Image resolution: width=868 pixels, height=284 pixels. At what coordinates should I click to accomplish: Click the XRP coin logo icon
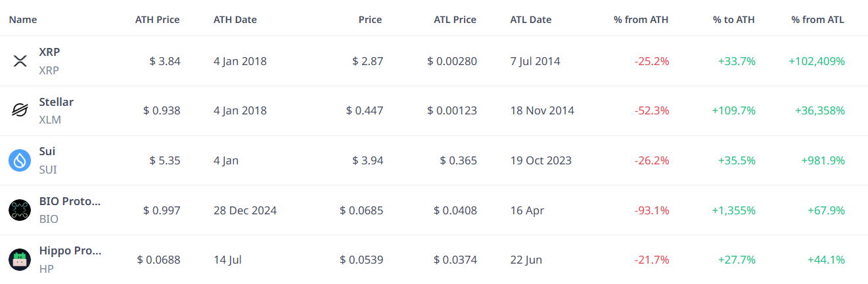20,61
